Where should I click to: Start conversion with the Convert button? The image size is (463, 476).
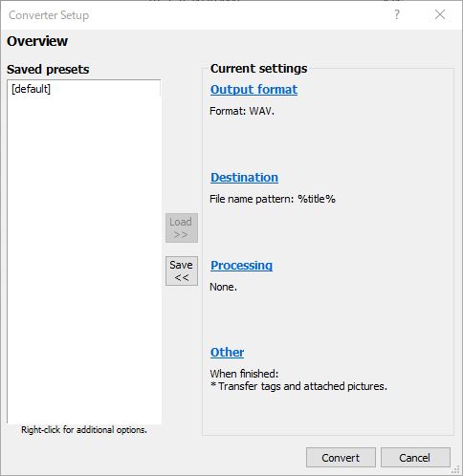click(341, 458)
